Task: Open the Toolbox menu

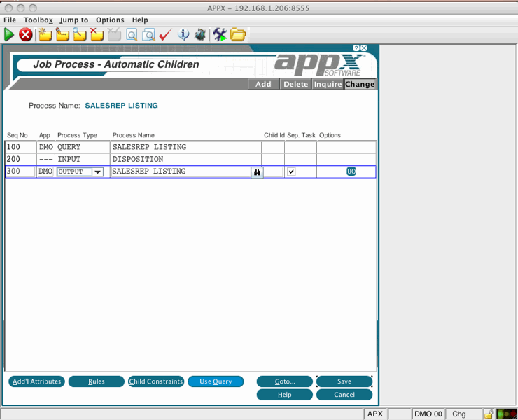Action: pos(38,20)
